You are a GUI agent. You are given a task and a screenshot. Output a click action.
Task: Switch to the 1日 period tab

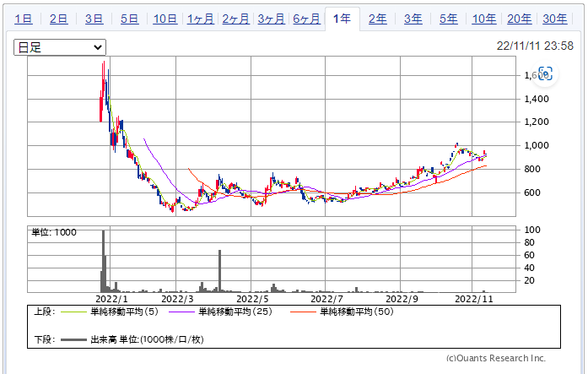point(24,19)
